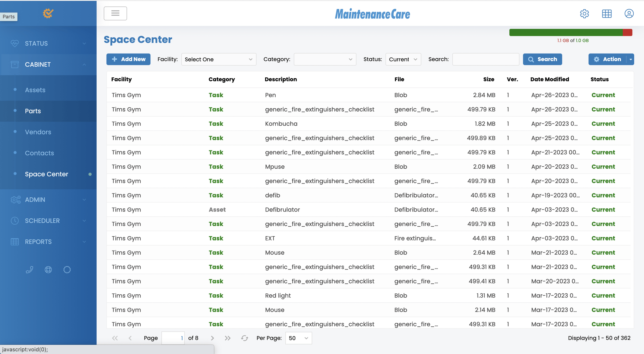Toggle the hamburger sidebar menu button

pyautogui.click(x=115, y=13)
